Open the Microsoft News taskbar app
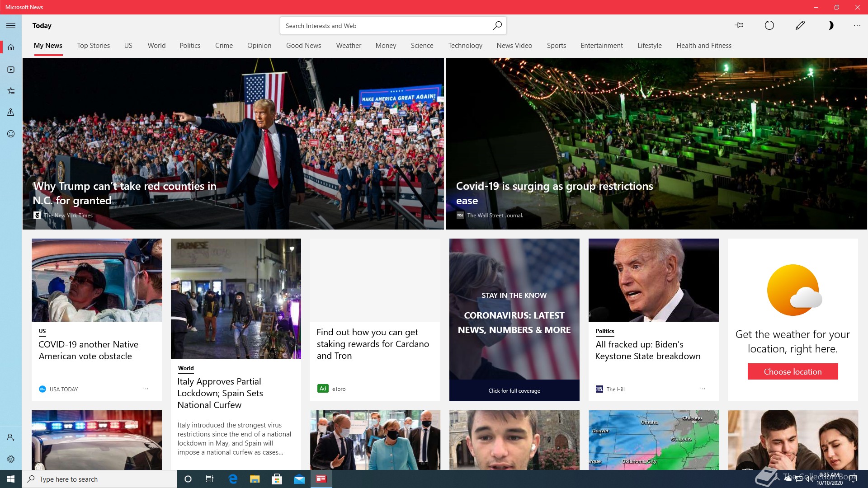 [x=321, y=479]
